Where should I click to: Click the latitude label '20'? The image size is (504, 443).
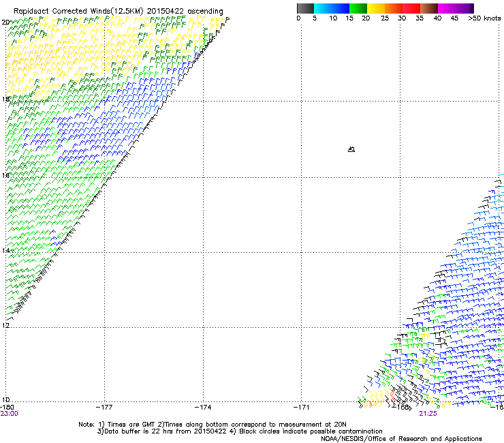5,22
